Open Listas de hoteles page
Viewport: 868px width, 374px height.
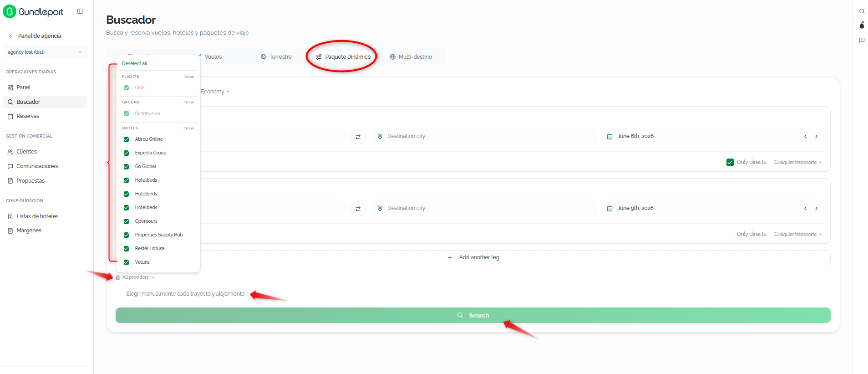point(45,216)
